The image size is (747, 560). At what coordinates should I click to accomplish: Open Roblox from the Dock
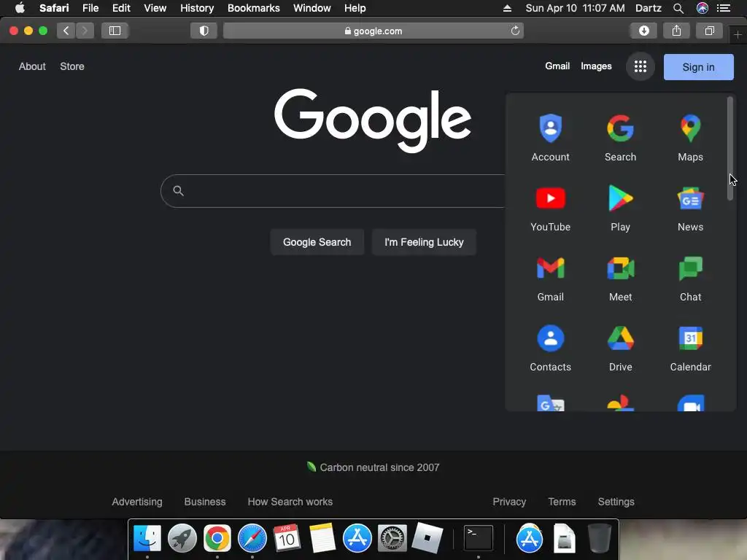point(427,538)
